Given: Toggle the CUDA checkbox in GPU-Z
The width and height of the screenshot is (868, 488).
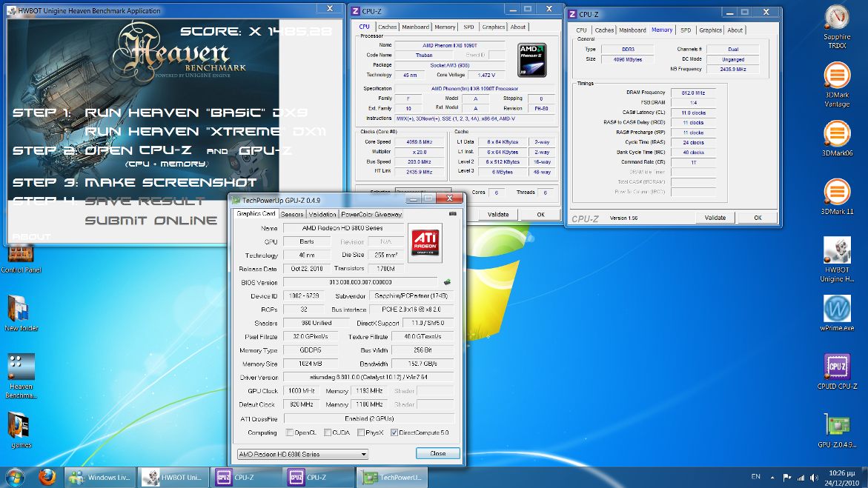Looking at the screenshot, I should coord(328,432).
